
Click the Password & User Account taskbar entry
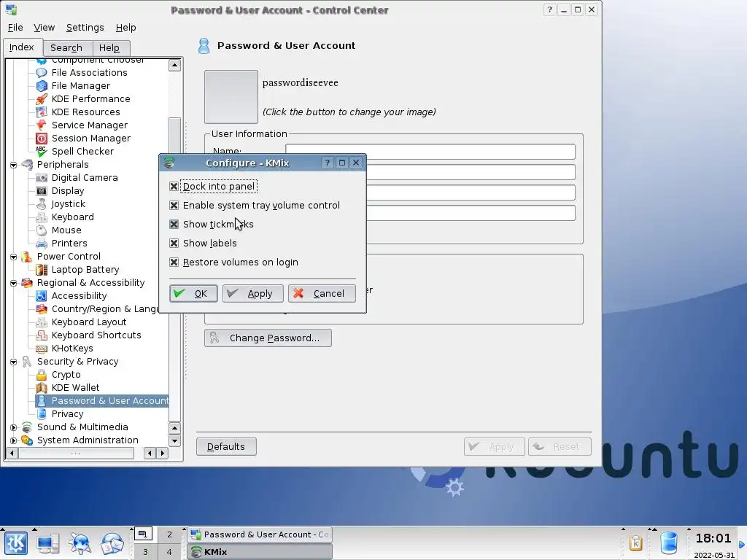pyautogui.click(x=260, y=534)
